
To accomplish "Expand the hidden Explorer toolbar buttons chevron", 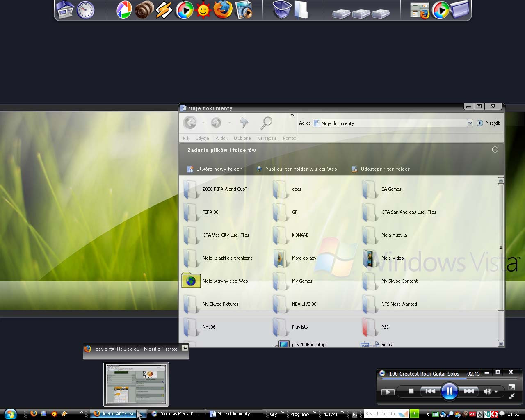I will point(292,116).
